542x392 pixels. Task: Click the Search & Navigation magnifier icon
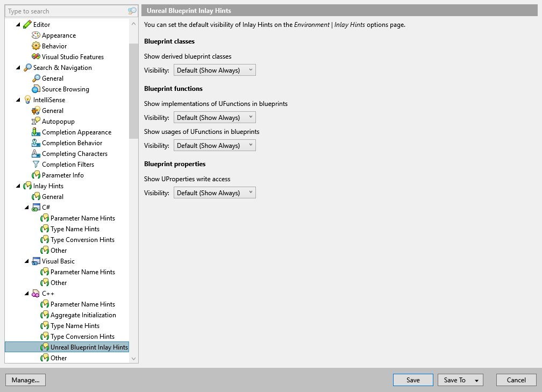(27, 67)
